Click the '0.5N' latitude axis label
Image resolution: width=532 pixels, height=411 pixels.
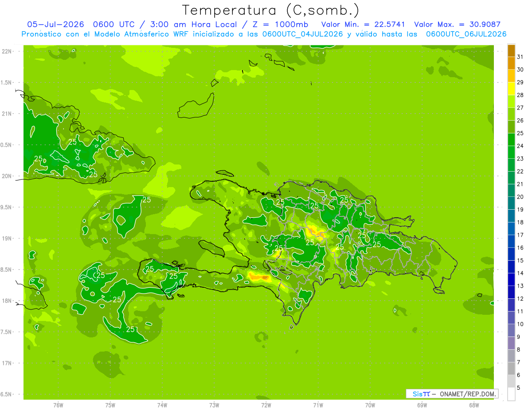coord(7,145)
